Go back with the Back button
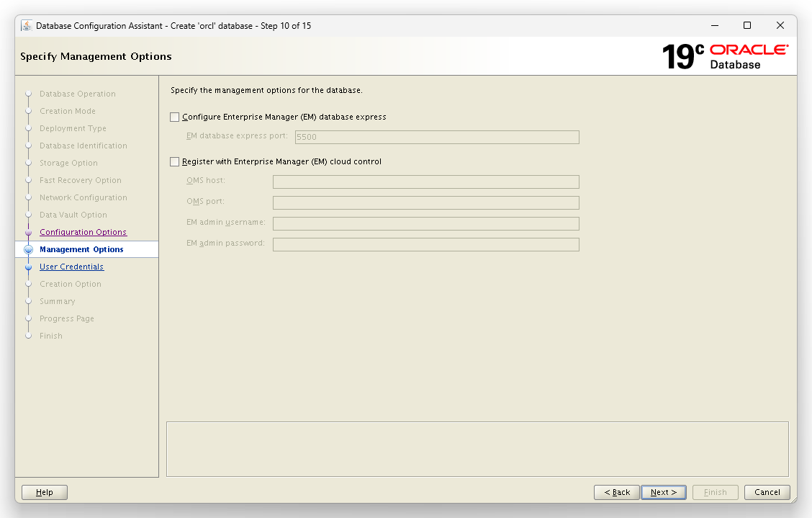812x518 pixels. pyautogui.click(x=616, y=492)
